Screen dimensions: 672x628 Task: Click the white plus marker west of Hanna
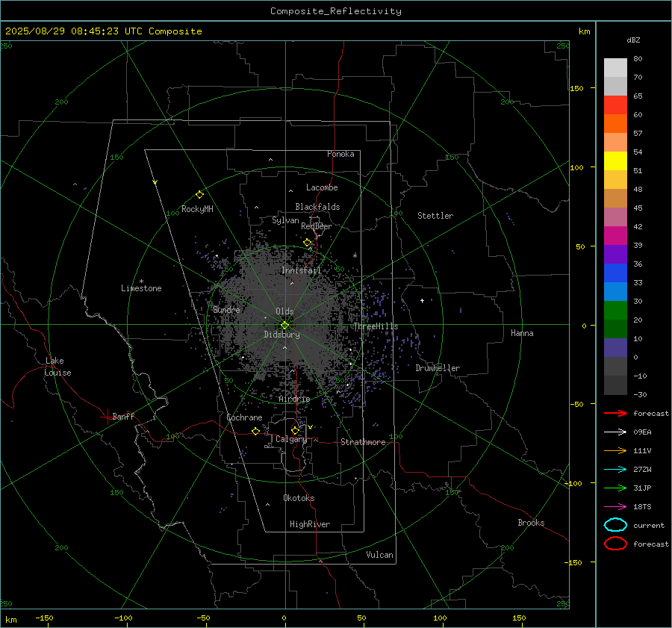[422, 300]
